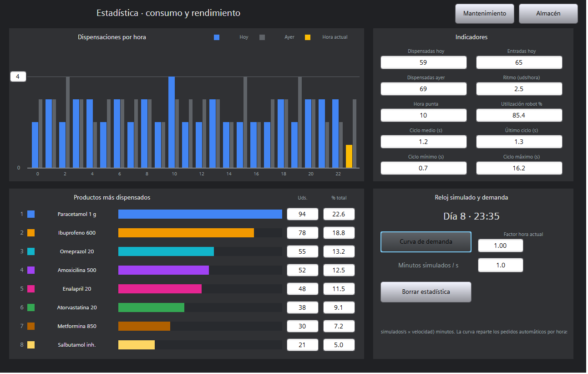Click the Paracetamol 1 g blue bar
Screen dimensions: 588x374
[x=200, y=214]
